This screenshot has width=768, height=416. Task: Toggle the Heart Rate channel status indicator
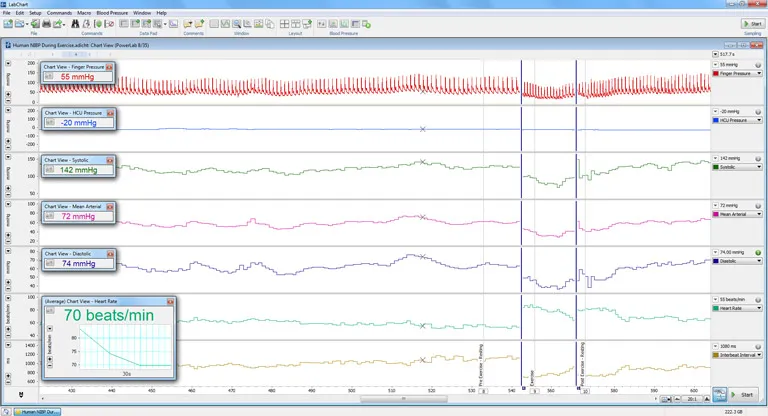758,299
